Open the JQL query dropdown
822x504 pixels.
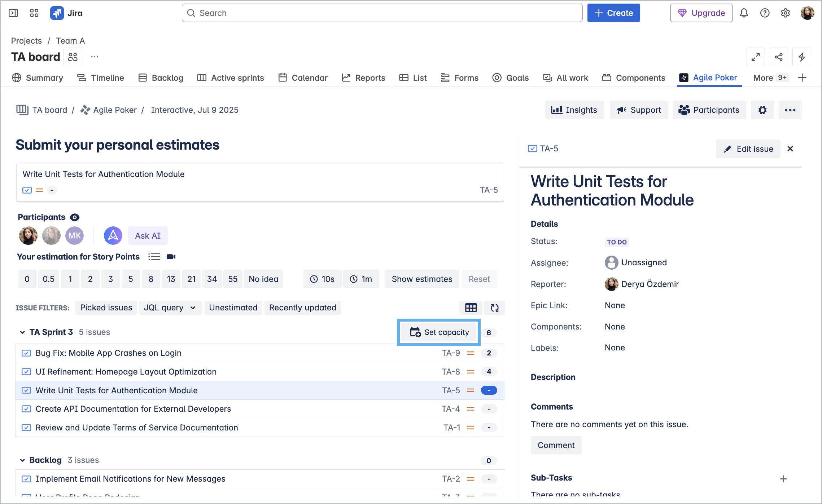170,308
